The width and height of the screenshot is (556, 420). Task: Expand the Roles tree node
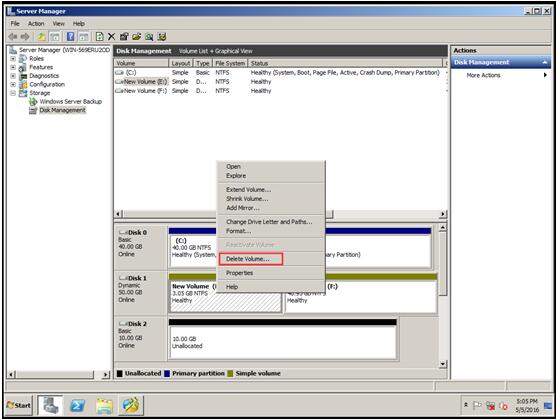13,58
